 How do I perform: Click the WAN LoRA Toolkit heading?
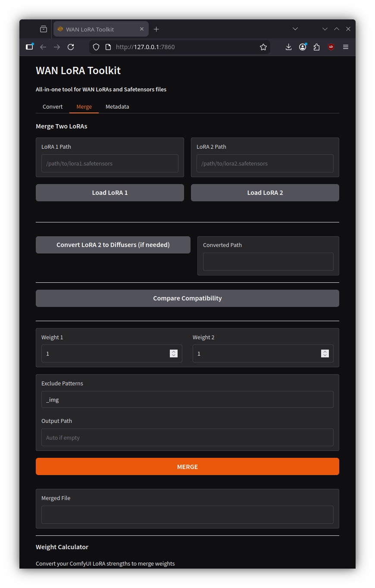click(78, 71)
